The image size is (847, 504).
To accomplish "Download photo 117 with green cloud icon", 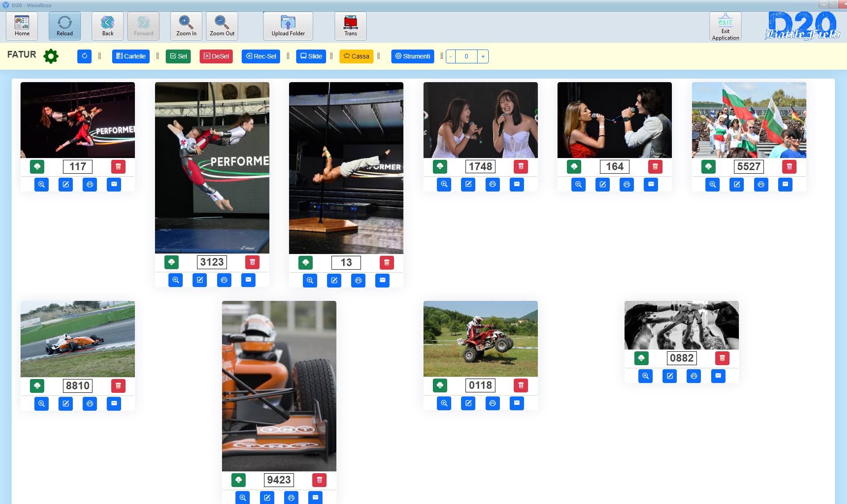I will [x=38, y=167].
